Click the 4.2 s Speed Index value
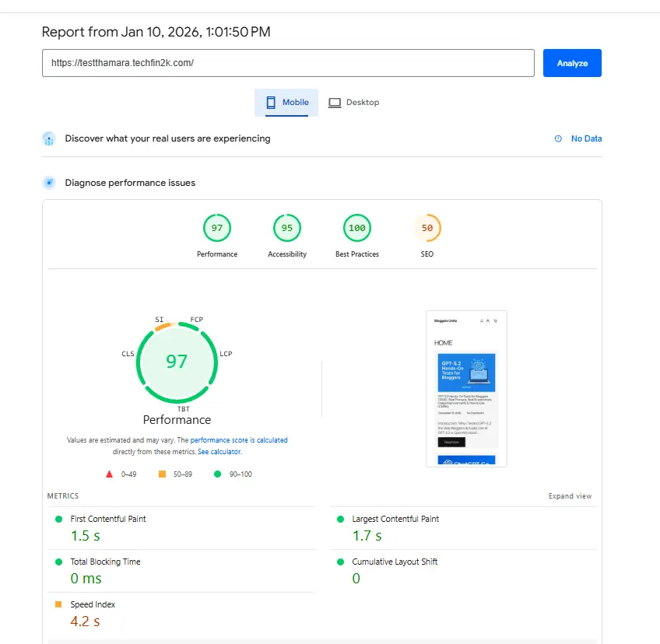Screen dimensions: 660x644 85,621
